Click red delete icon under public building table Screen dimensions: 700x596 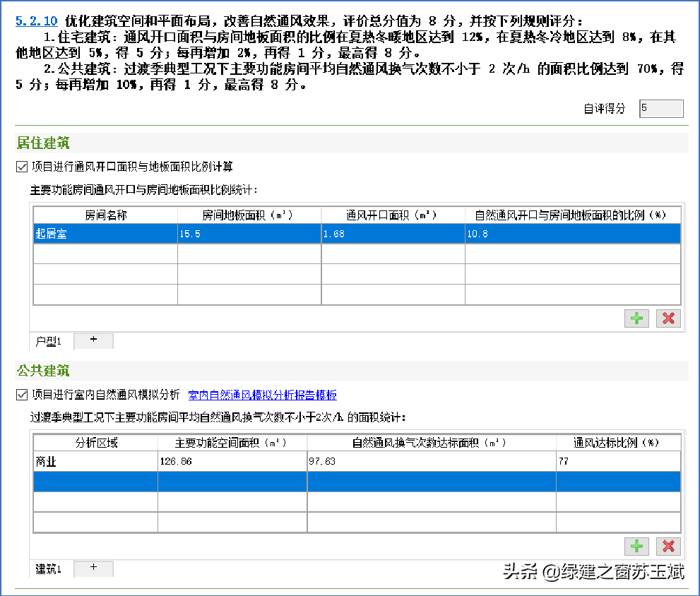[x=668, y=546]
